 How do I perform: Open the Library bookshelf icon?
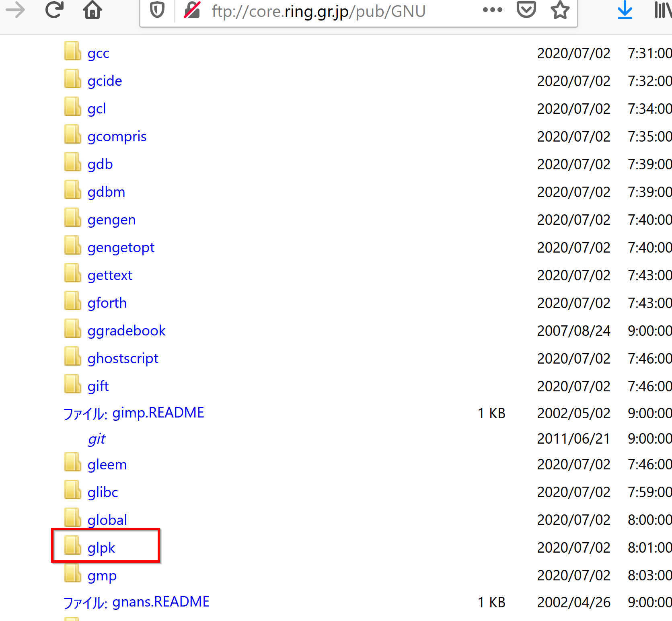point(663,10)
